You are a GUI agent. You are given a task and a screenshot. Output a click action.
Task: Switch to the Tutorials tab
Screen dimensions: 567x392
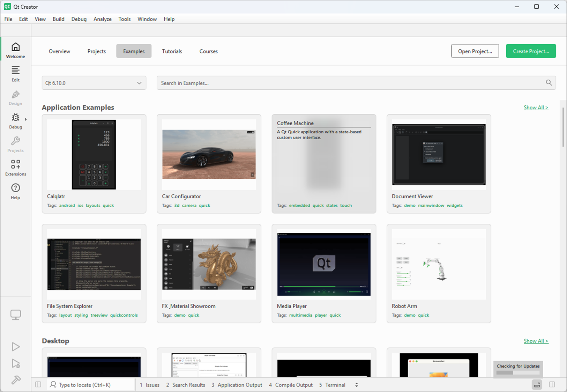point(172,51)
